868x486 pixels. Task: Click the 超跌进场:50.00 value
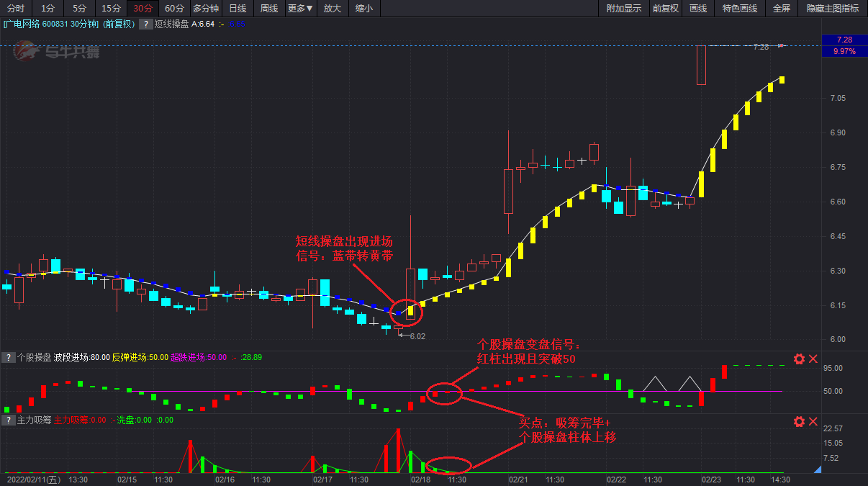tap(199, 358)
